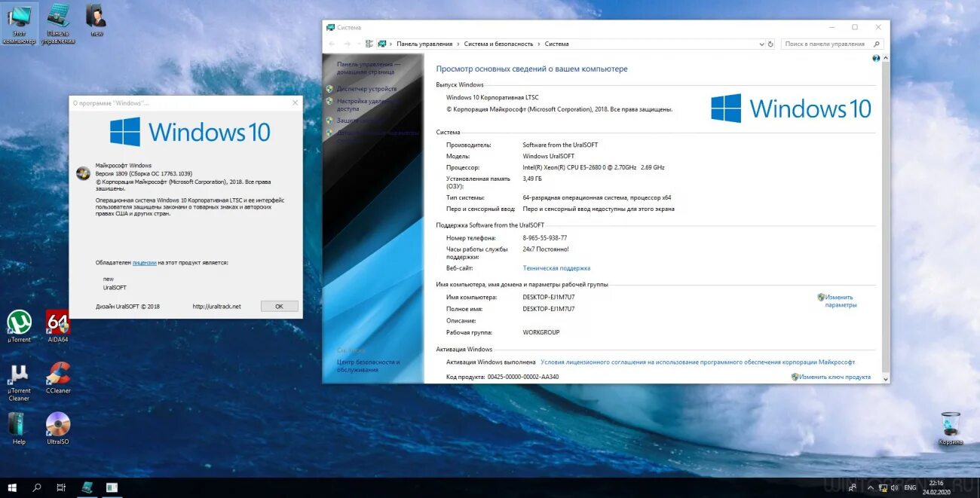Viewport: 980px width, 498px height.
Task: Open the Microsoft license agreement terms link
Action: 697,362
